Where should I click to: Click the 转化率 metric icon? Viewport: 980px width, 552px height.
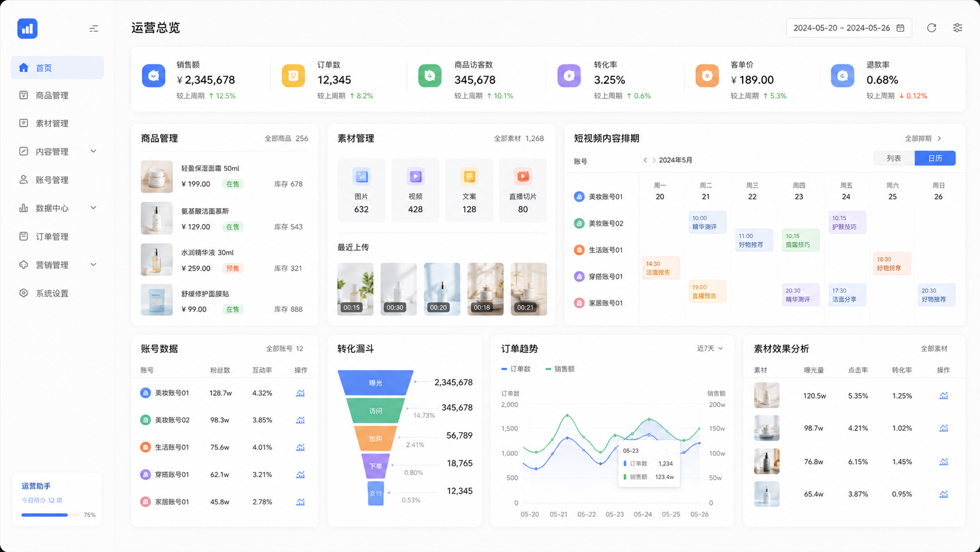click(569, 76)
